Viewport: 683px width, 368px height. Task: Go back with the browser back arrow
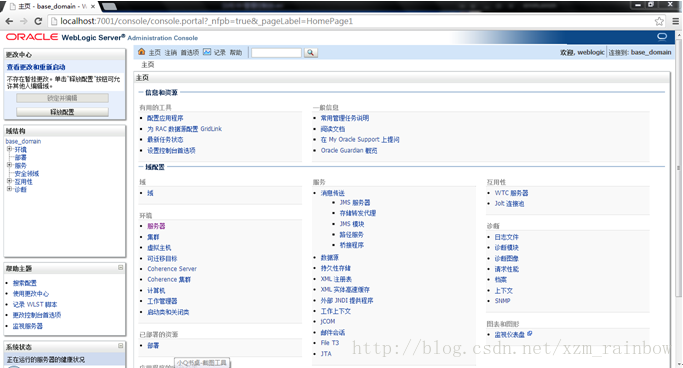point(9,21)
